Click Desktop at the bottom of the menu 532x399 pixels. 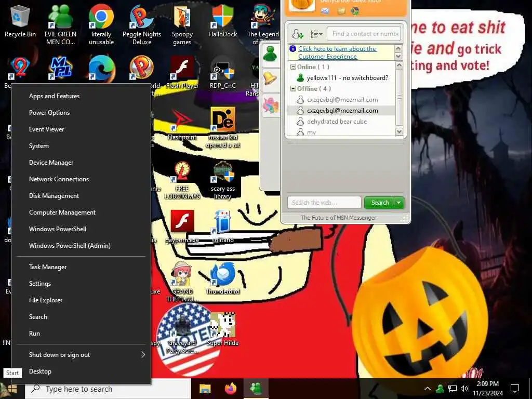(x=82, y=371)
